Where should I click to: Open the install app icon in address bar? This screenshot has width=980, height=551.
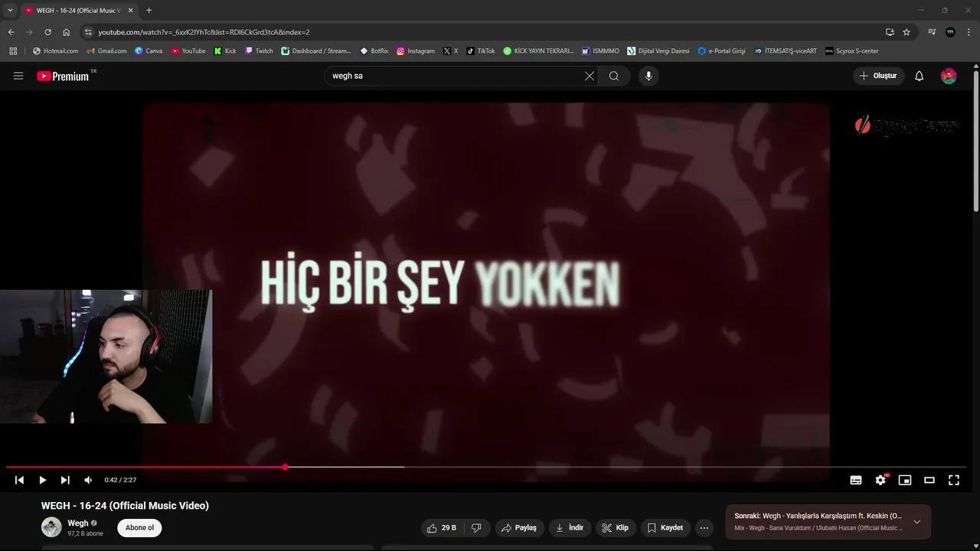coord(890,32)
